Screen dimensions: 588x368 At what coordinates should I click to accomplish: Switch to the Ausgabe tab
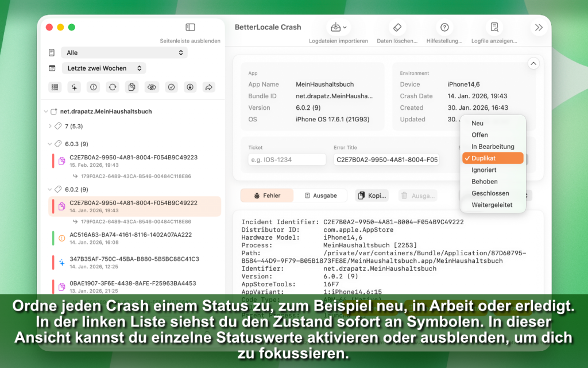320,195
